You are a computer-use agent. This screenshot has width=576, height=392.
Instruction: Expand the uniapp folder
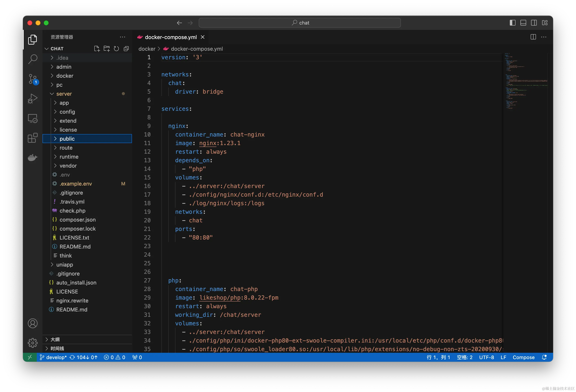tap(64, 264)
